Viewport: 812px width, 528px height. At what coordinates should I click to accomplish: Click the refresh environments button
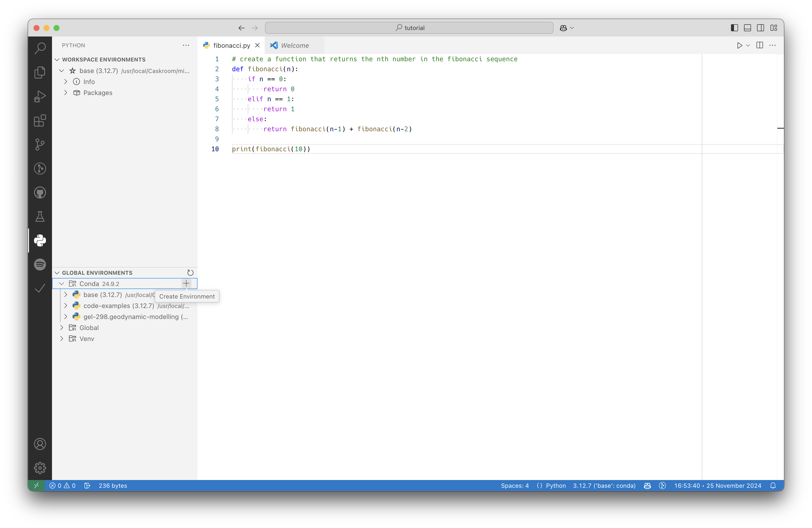[x=190, y=272]
